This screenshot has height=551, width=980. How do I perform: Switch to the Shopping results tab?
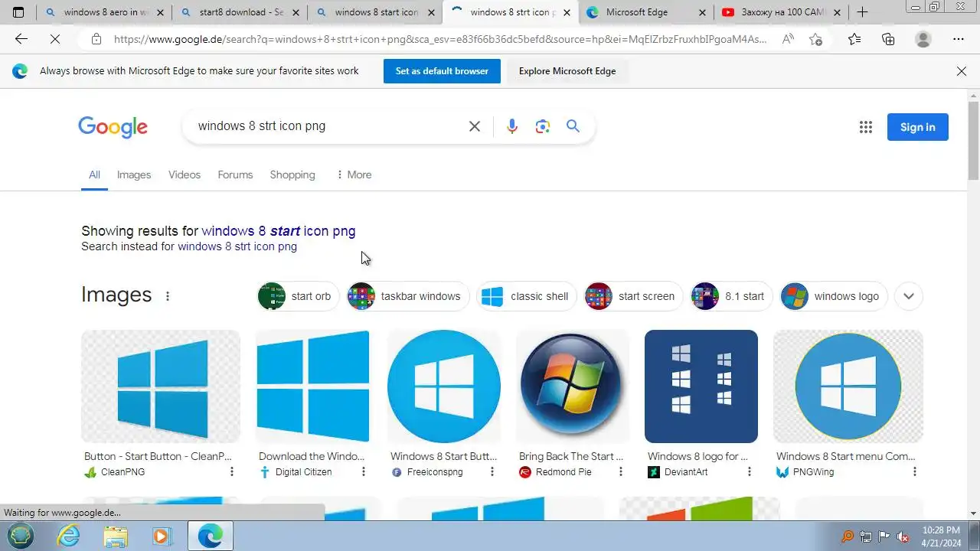point(292,174)
